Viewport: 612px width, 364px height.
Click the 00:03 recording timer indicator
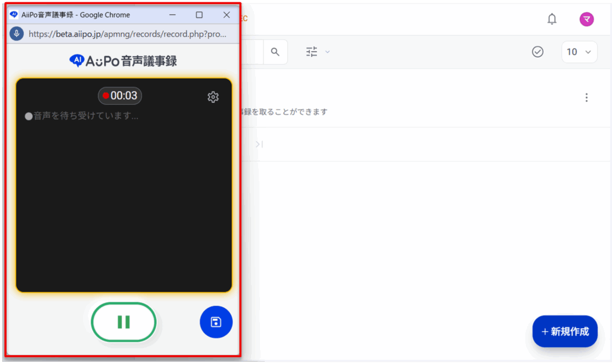[x=120, y=96]
